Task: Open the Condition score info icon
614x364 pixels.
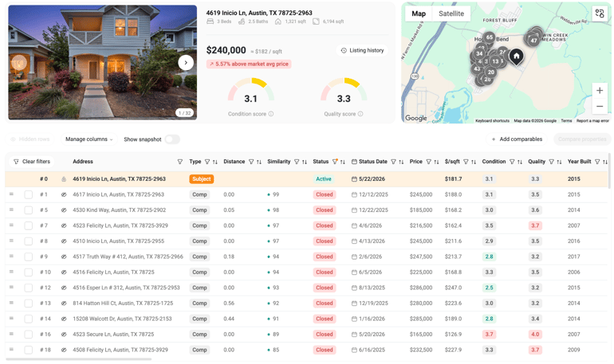Action: pos(271,114)
